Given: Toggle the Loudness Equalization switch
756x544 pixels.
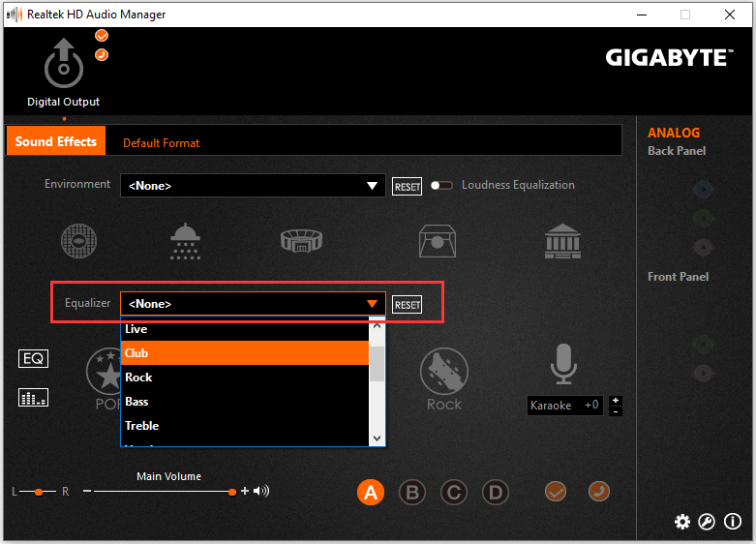Looking at the screenshot, I should point(441,185).
